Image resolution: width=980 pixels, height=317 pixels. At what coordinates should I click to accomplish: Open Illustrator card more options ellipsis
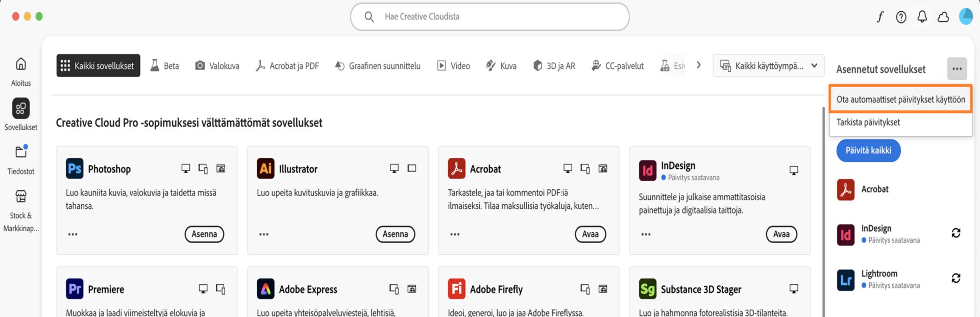[x=264, y=234]
